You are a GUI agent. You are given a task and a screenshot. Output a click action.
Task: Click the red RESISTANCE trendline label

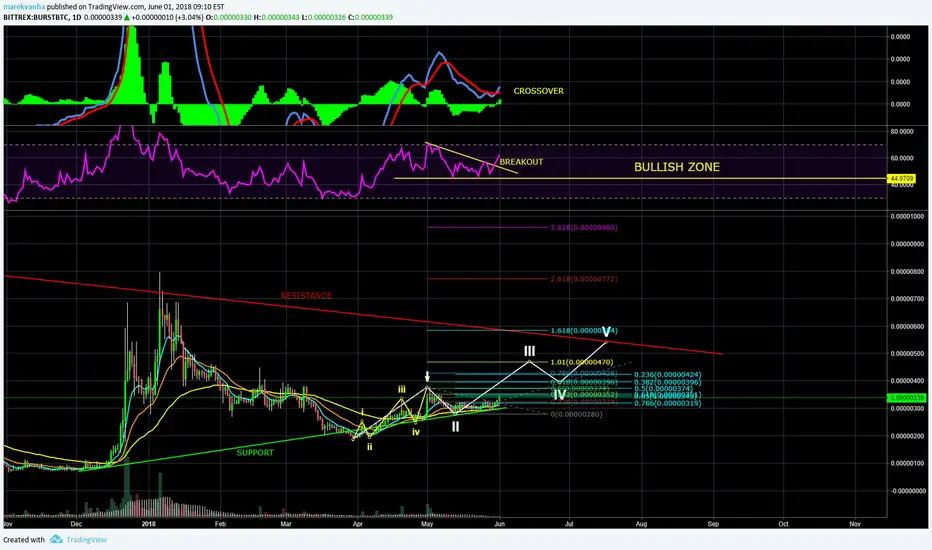tap(306, 296)
